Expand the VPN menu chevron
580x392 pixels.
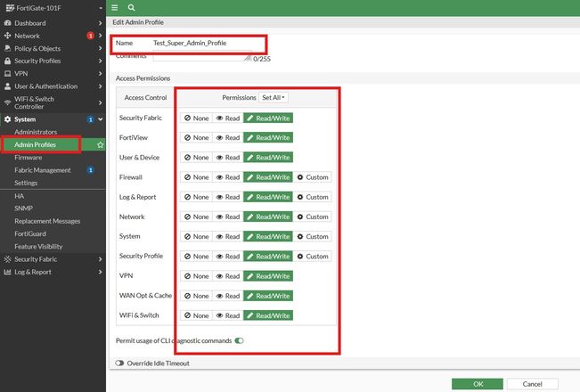coord(101,74)
